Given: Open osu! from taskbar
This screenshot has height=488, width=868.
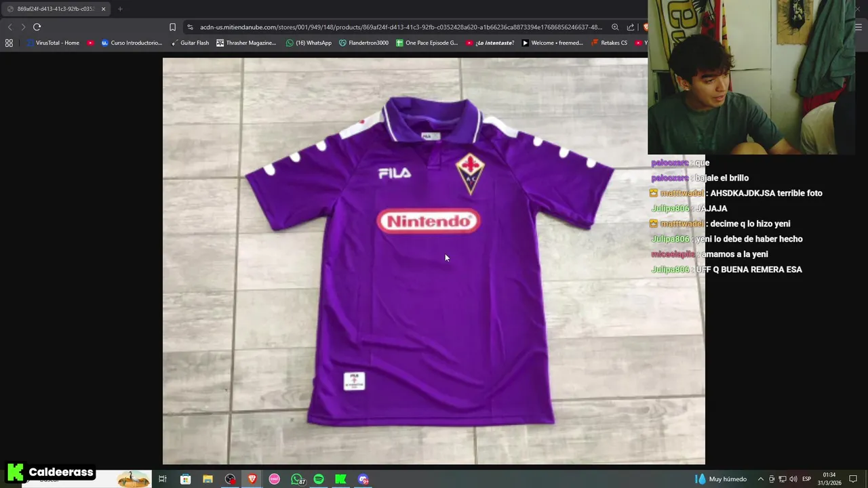Looking at the screenshot, I should pos(274,479).
